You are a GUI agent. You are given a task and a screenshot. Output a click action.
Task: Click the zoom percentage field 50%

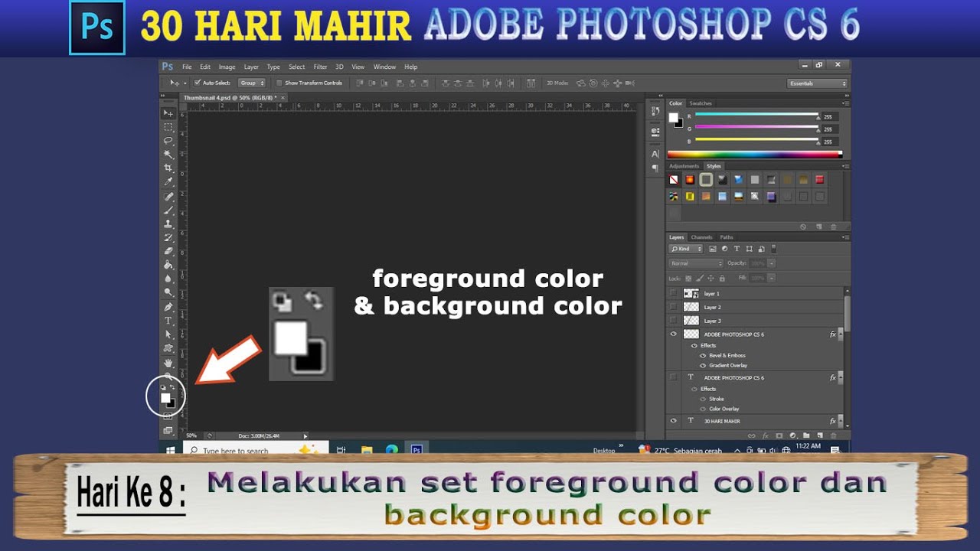(192, 435)
